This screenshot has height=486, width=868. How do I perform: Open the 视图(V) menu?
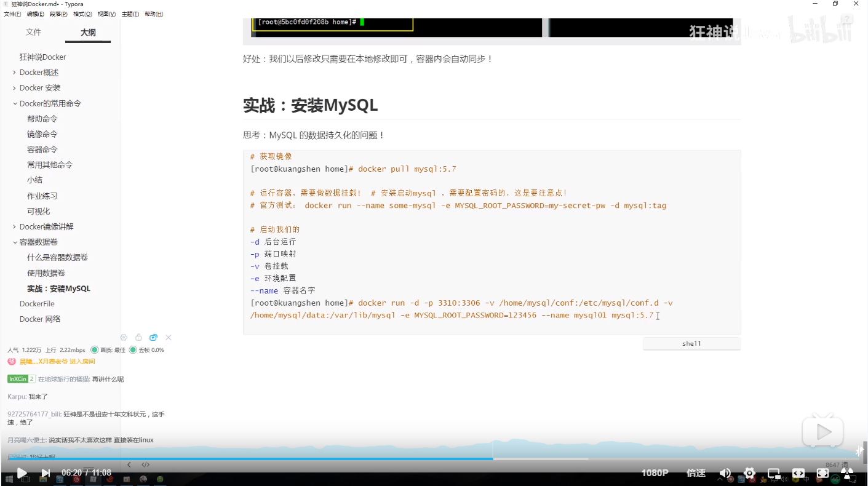coord(106,14)
